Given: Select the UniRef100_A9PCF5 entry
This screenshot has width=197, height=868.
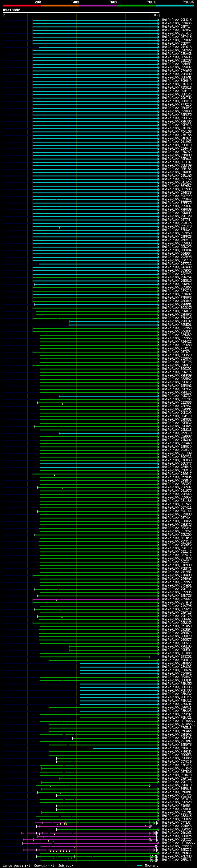Looking at the screenshot, I should point(177,115).
